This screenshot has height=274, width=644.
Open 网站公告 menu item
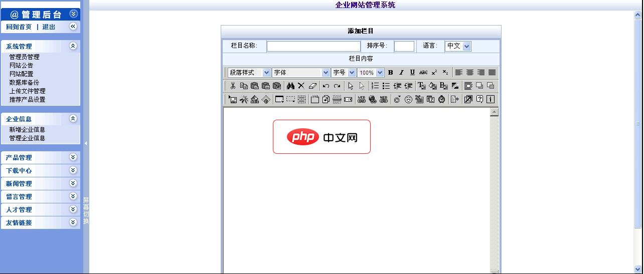click(21, 66)
